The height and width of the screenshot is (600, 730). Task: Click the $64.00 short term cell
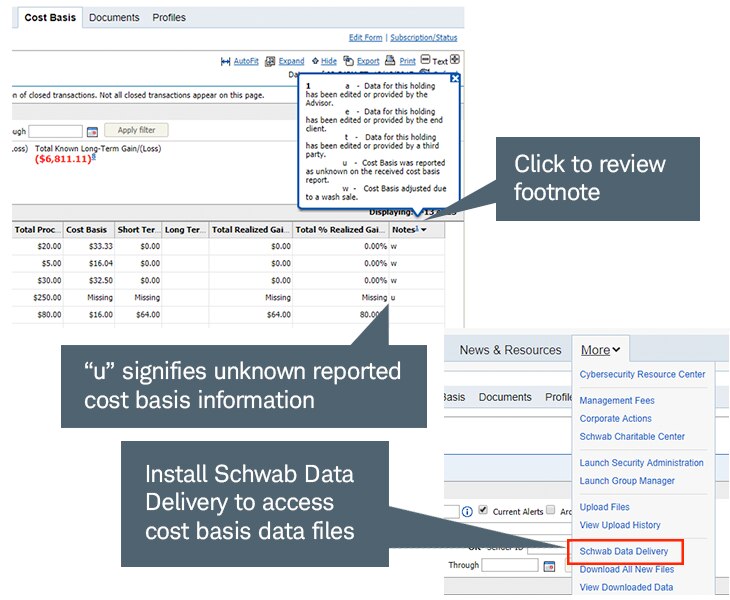coord(148,315)
